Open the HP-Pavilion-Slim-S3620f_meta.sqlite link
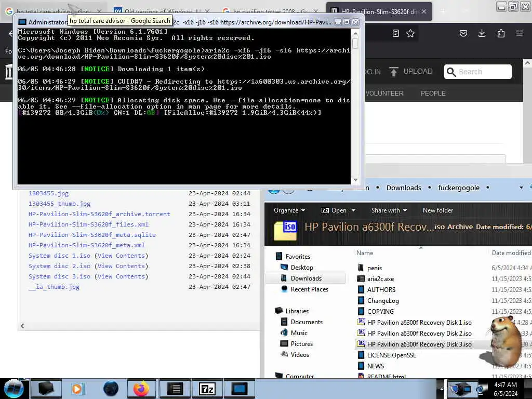532x399 pixels. click(92, 235)
